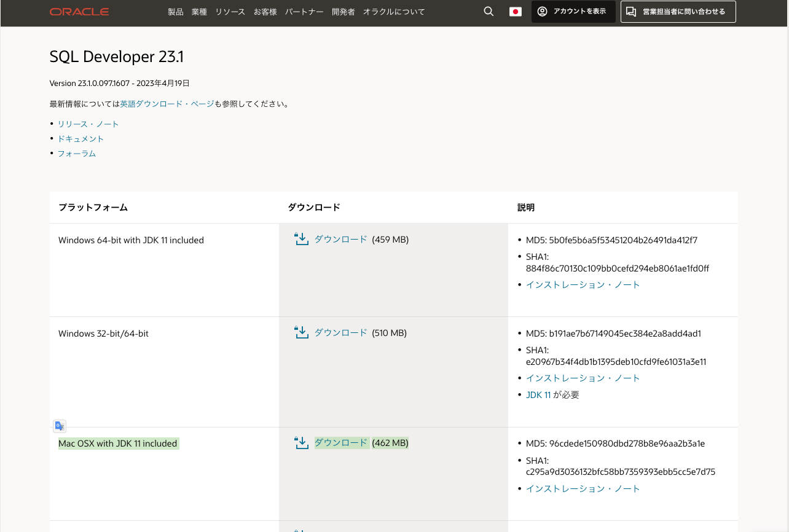
Task: Open the 業種 menu
Action: tap(199, 12)
